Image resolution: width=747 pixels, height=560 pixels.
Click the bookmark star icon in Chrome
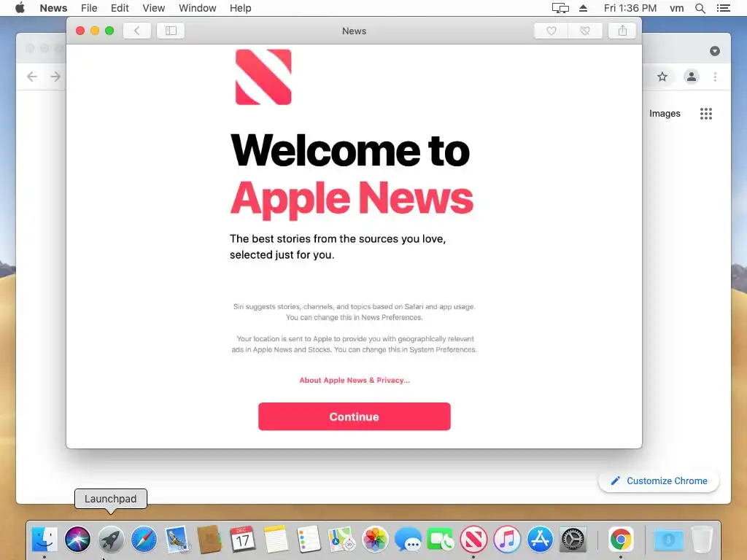click(662, 77)
